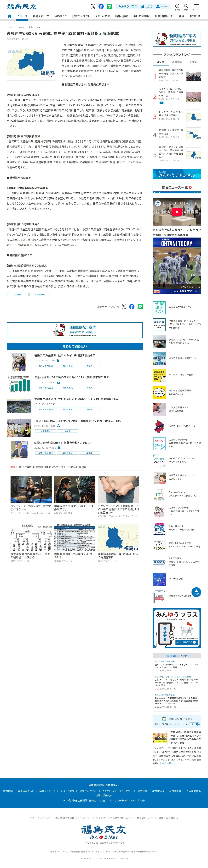Open the いわきFC nav item
The image size is (208, 868).
pyautogui.click(x=60, y=16)
